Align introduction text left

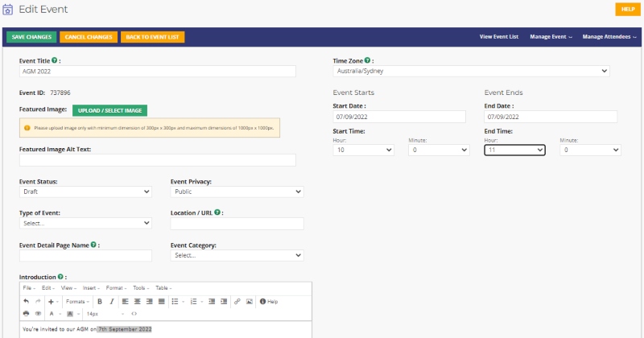(x=126, y=302)
